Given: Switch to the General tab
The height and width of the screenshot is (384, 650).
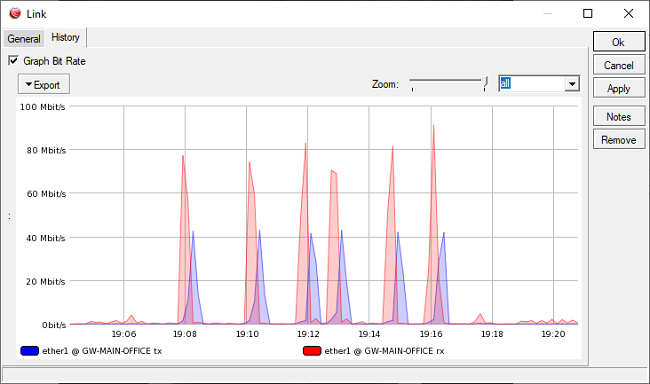Looking at the screenshot, I should point(24,39).
